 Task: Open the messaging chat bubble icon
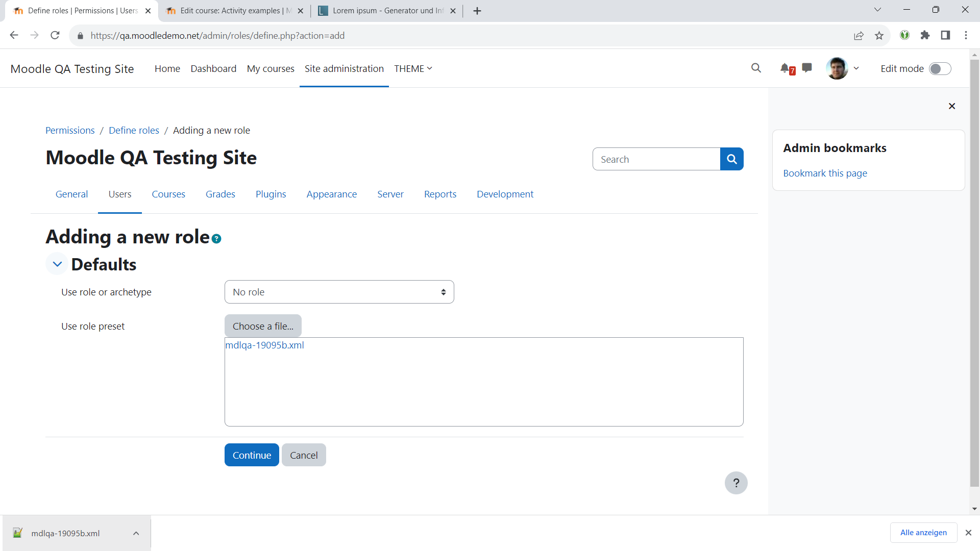click(807, 68)
